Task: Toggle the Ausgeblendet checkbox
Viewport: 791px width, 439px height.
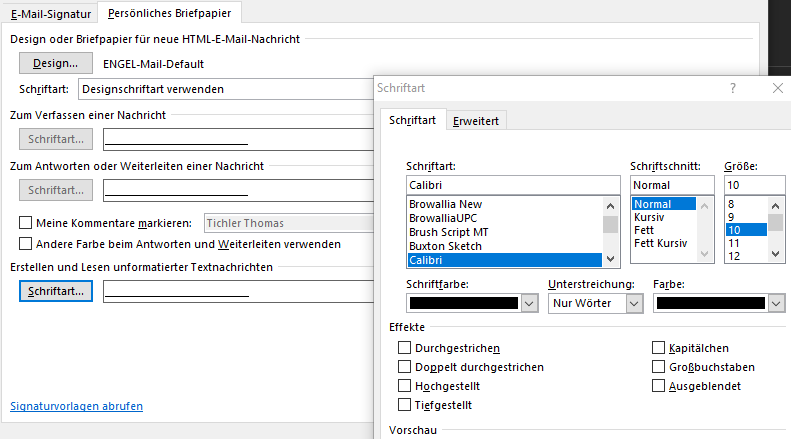Action: coord(659,386)
